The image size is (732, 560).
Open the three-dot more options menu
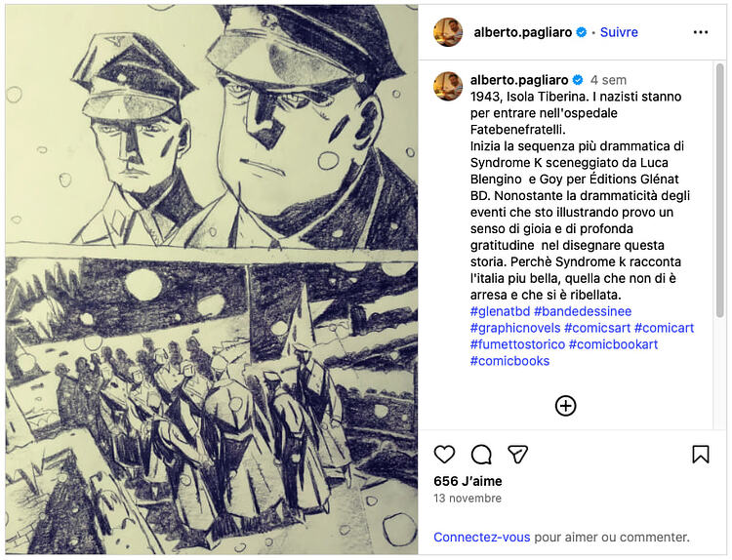(x=700, y=32)
